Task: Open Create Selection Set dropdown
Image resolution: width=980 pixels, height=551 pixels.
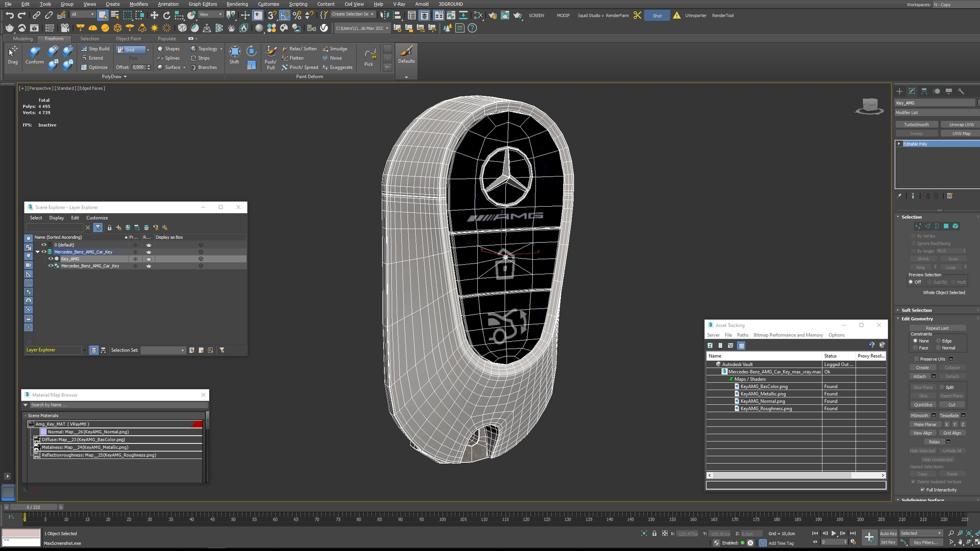Action: (x=353, y=14)
